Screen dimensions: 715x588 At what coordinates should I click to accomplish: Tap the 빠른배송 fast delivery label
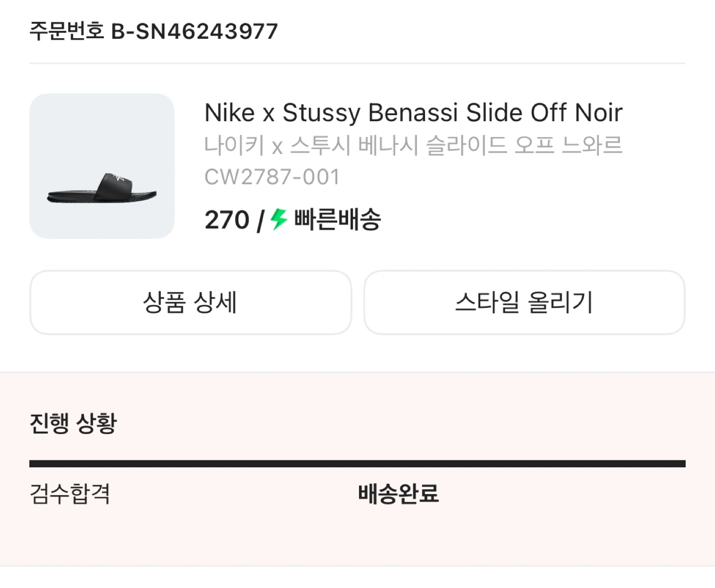(x=338, y=220)
